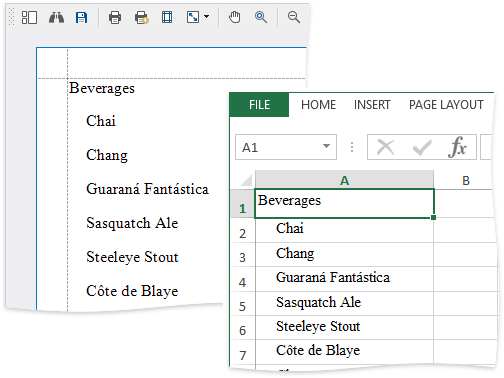
Task: Click the Name Box showing A1
Action: (x=286, y=147)
